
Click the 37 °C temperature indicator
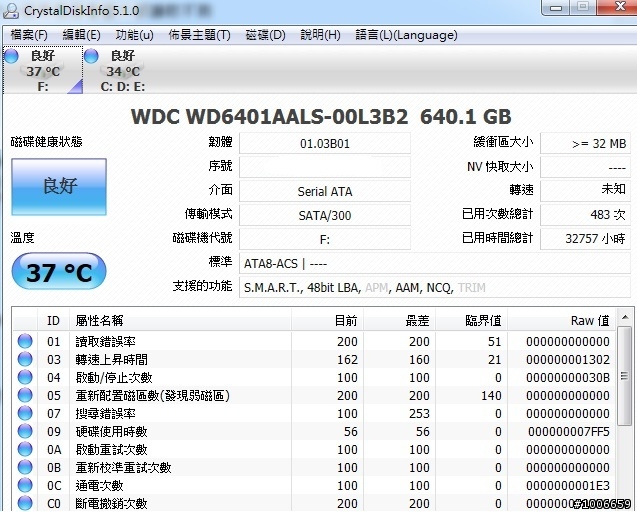click(x=59, y=271)
